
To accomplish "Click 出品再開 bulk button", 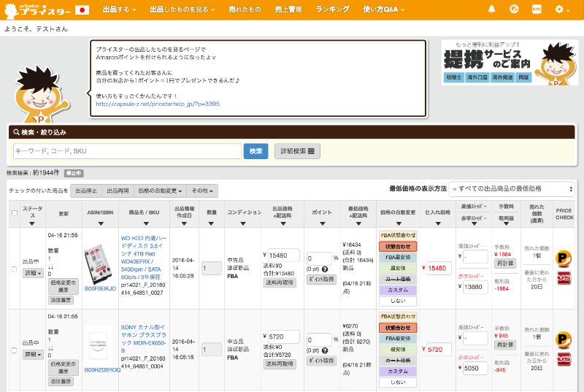I will (118, 191).
